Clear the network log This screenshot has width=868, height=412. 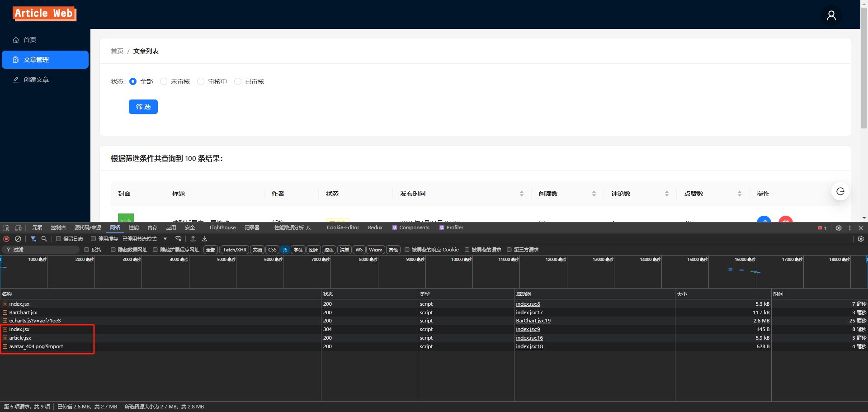coord(18,239)
